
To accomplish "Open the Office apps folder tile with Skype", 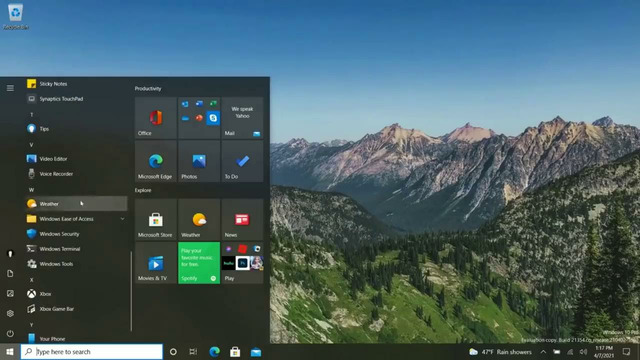I will click(x=199, y=118).
